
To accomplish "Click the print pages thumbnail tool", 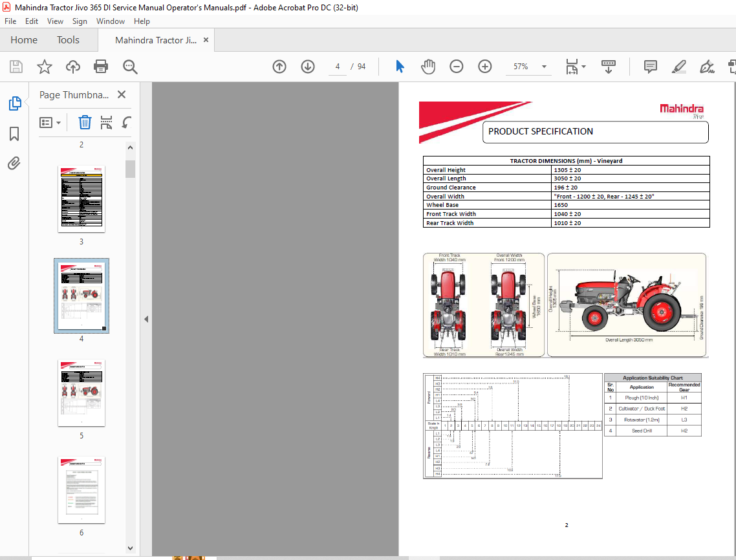I will 107,122.
